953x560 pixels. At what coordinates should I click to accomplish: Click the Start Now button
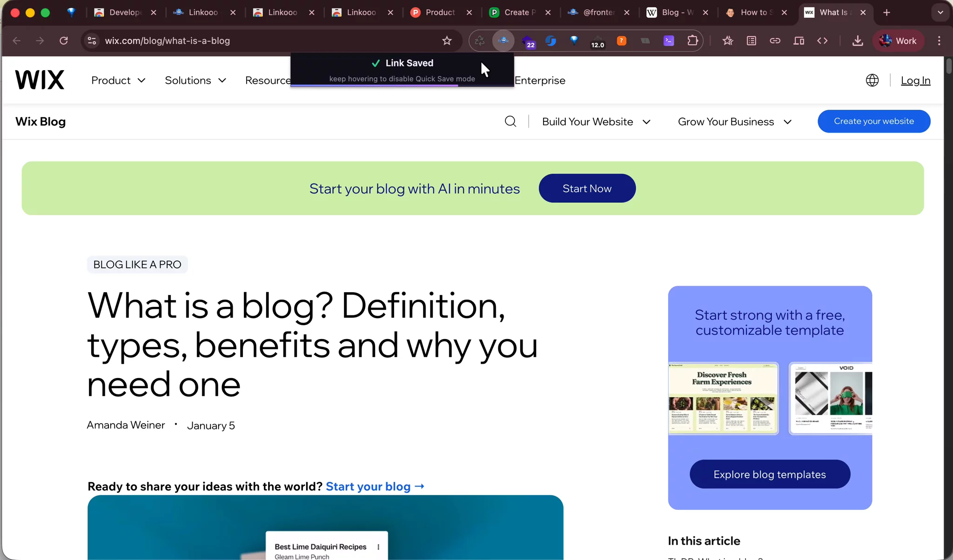(587, 188)
